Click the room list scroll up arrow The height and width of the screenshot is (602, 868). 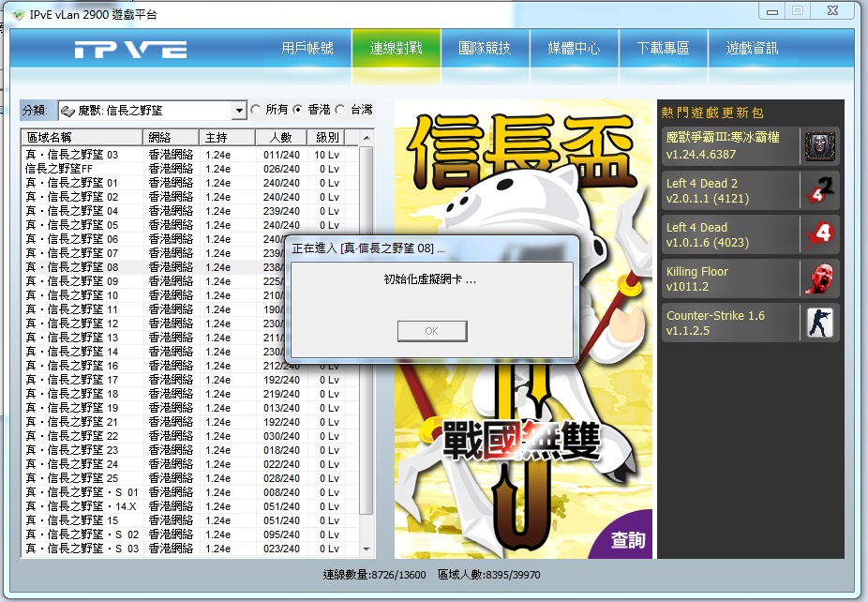pos(366,137)
